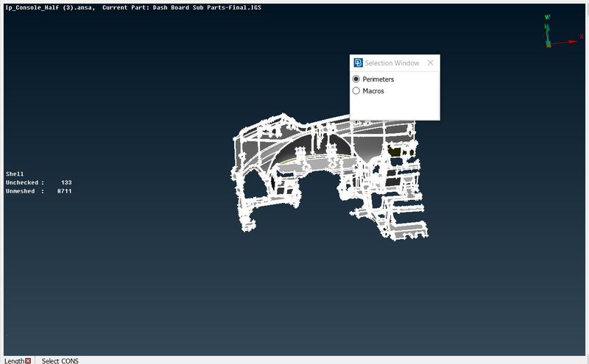Click the Selection Window title text
The height and width of the screenshot is (364, 589).
[x=392, y=63]
